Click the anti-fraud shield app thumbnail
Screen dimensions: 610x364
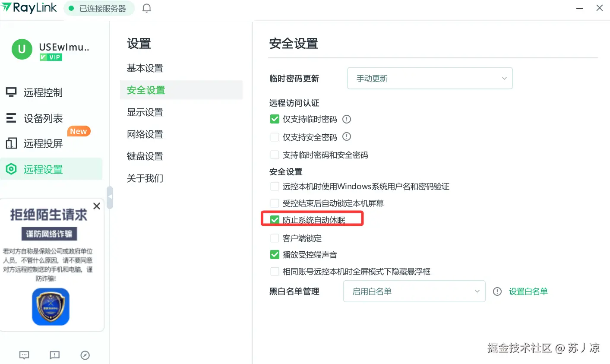coord(51,307)
